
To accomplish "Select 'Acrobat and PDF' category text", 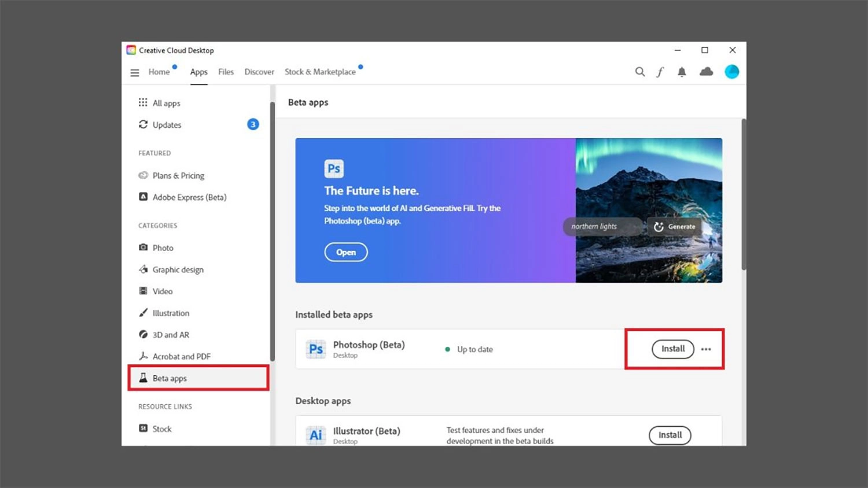I will tap(181, 357).
